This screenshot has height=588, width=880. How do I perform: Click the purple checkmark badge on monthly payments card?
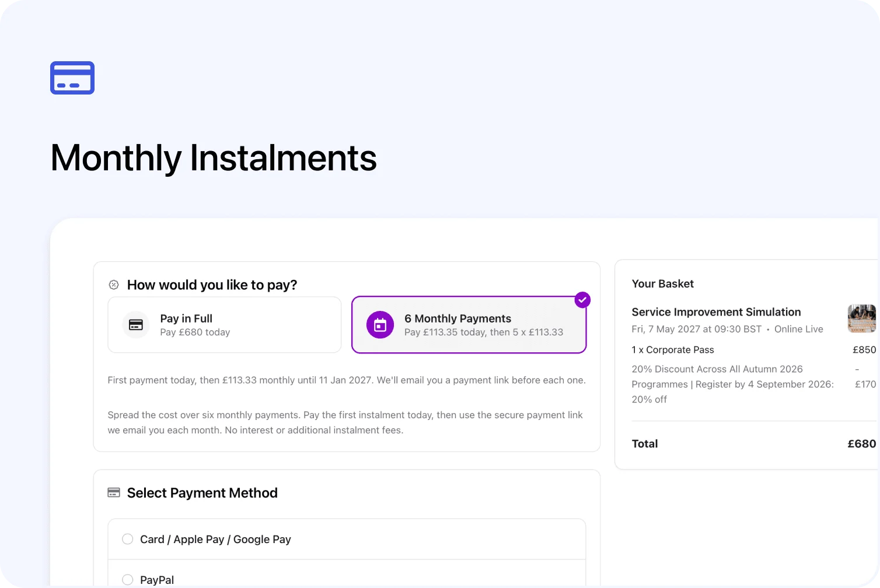[x=582, y=300]
